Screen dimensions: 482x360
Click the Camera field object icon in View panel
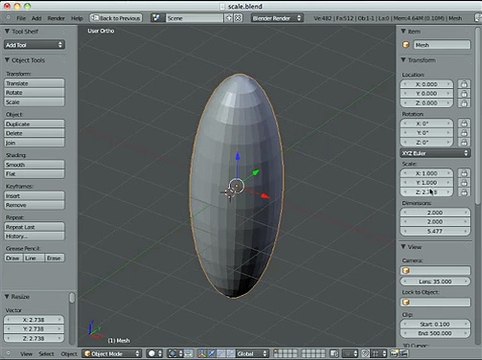coord(406,270)
